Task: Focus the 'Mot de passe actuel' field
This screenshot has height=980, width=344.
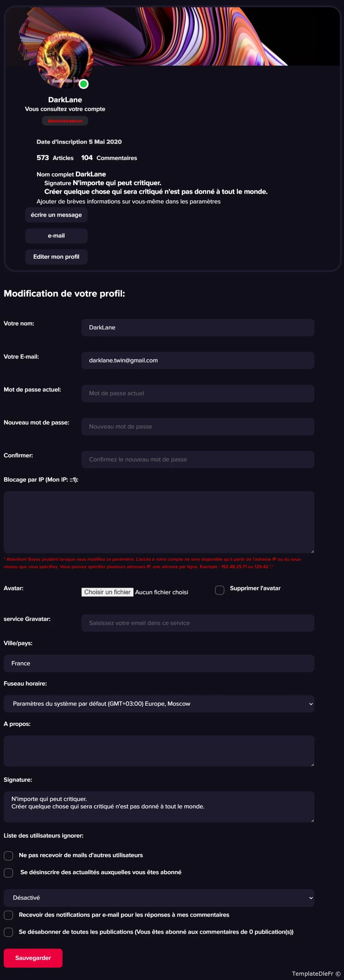Action: tap(198, 393)
